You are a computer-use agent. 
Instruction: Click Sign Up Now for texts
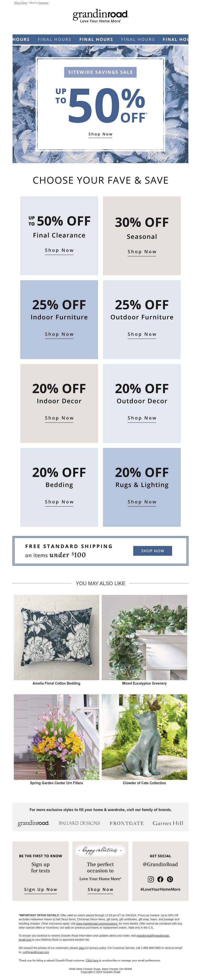(x=40, y=889)
